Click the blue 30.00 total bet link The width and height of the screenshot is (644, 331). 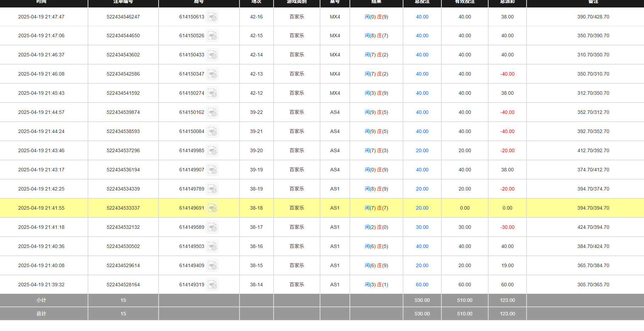422,227
